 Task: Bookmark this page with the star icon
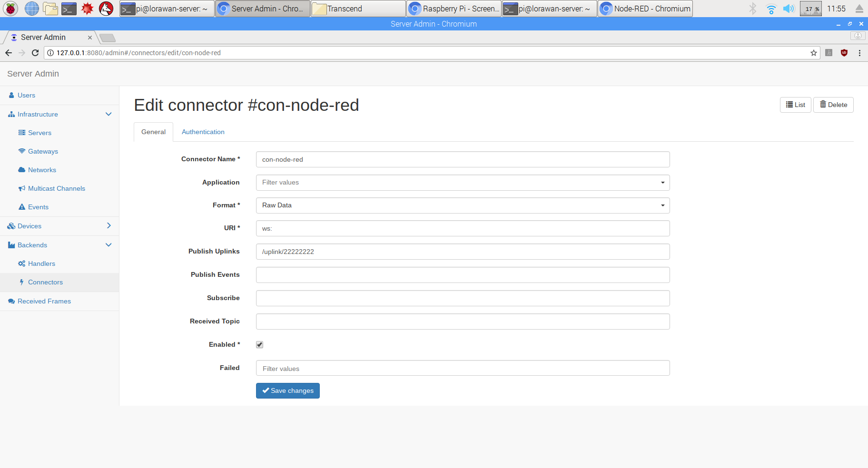click(813, 53)
